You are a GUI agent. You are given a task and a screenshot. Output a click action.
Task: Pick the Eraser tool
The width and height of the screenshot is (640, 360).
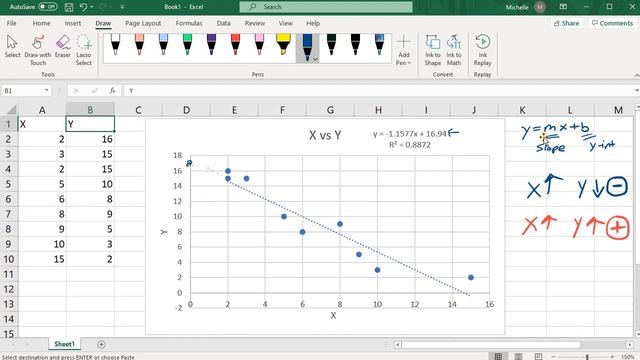tap(62, 47)
